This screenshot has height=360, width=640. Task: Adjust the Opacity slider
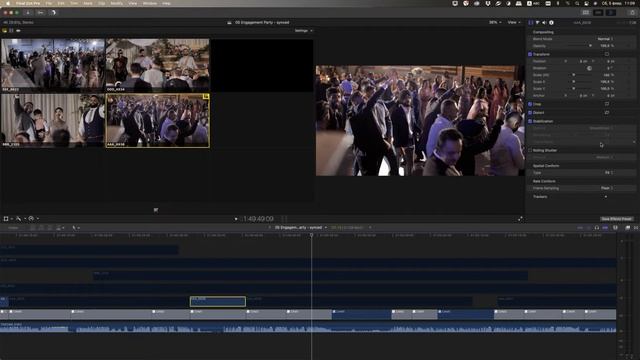click(x=590, y=46)
